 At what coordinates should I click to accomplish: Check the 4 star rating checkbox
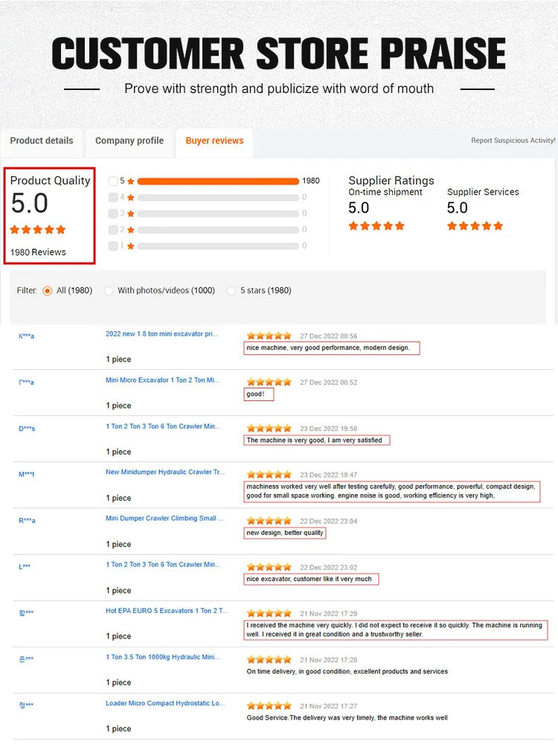pos(113,197)
